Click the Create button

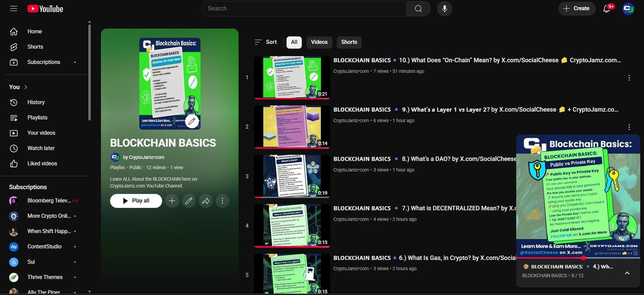tap(577, 8)
